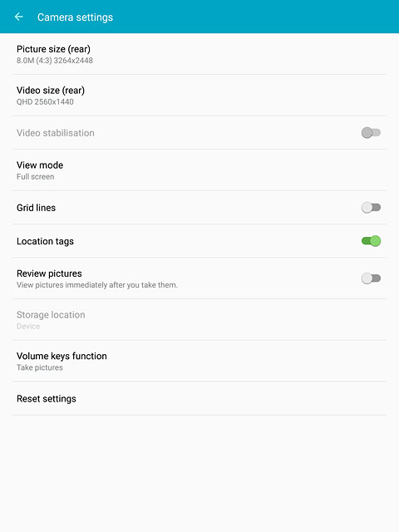
Task: Tap the Full screen value text
Action: pyautogui.click(x=35, y=177)
